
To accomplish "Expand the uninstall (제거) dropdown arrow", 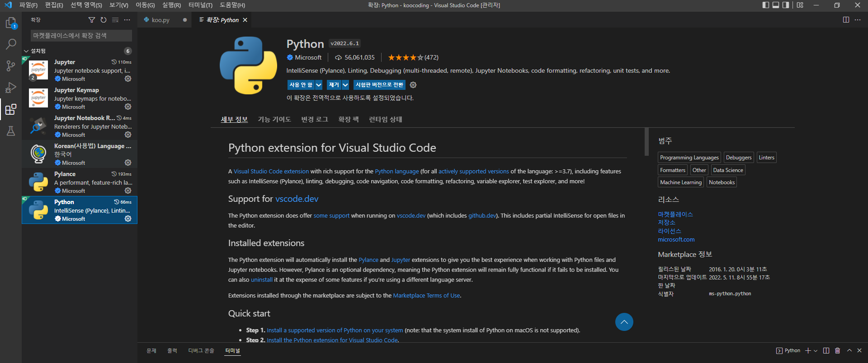I will coord(345,85).
